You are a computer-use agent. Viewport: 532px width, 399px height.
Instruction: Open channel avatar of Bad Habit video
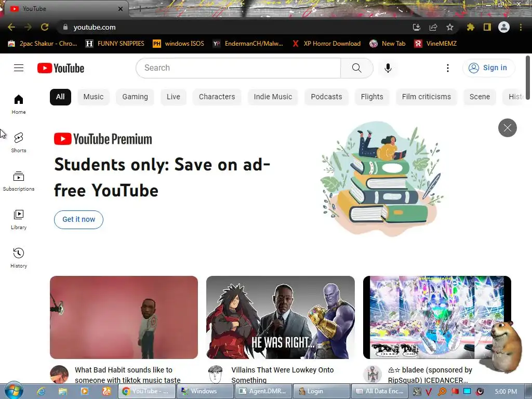click(59, 375)
